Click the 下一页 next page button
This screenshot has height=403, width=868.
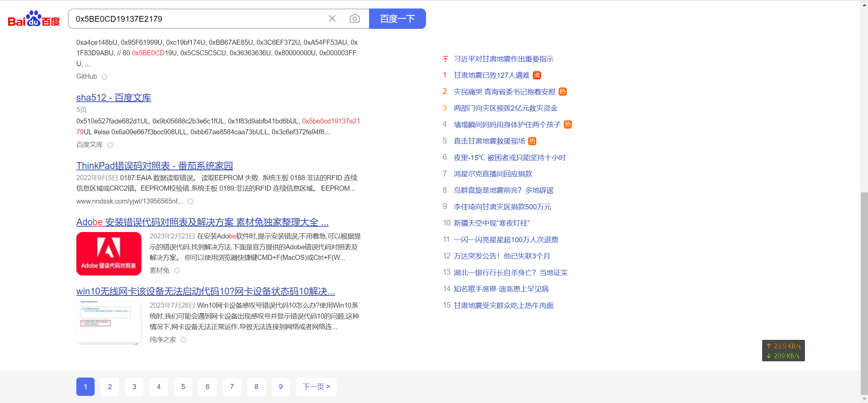pos(316,387)
